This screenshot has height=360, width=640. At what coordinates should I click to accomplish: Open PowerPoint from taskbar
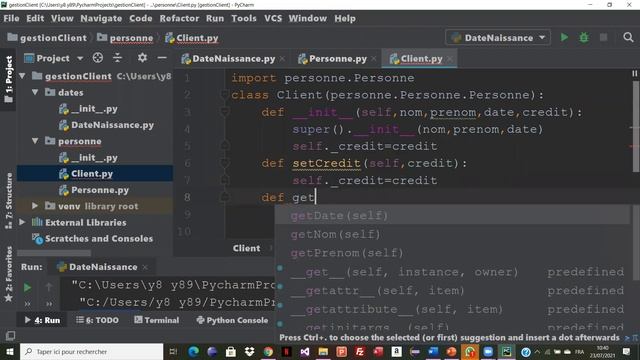(x=342, y=351)
